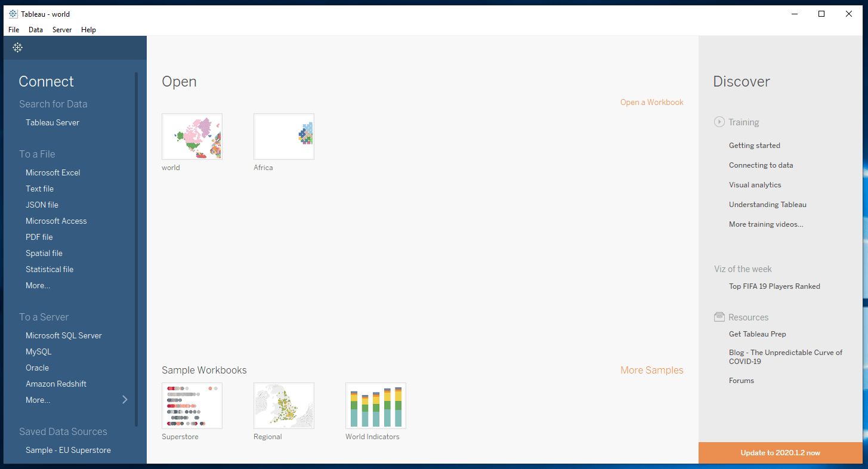The image size is (868, 469).
Task: Open the Forums link
Action: click(x=742, y=380)
